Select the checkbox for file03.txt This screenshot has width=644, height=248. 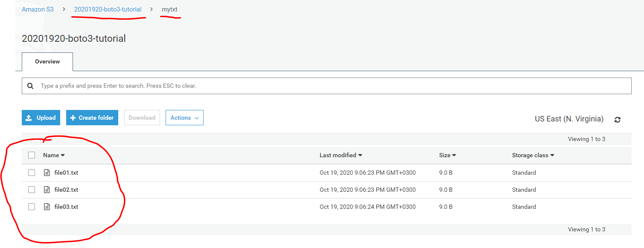pos(32,207)
